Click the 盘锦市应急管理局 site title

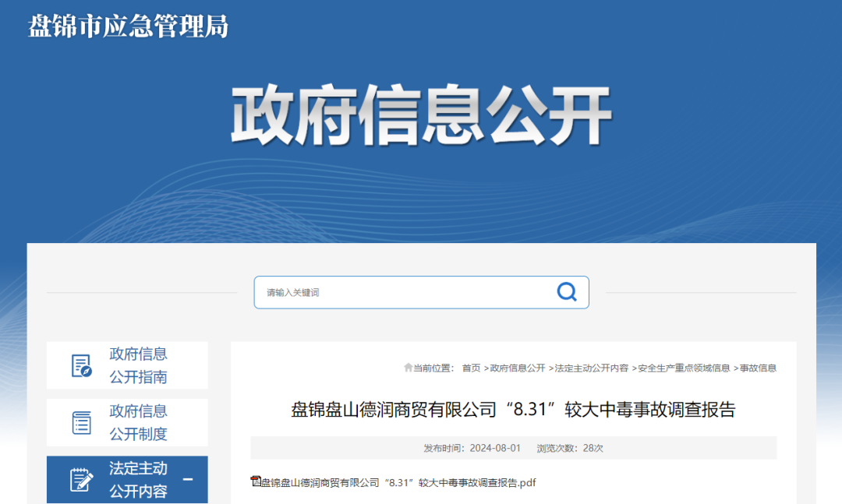click(129, 26)
